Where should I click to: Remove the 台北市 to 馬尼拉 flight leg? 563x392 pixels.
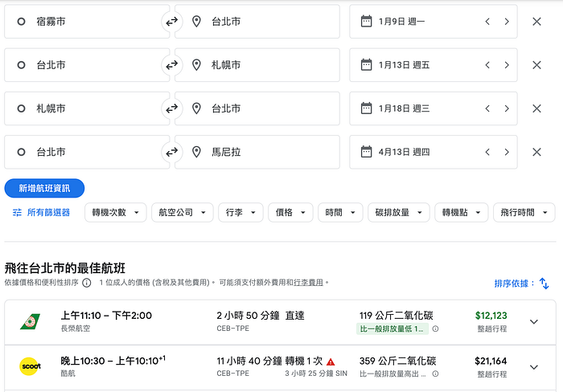click(536, 152)
